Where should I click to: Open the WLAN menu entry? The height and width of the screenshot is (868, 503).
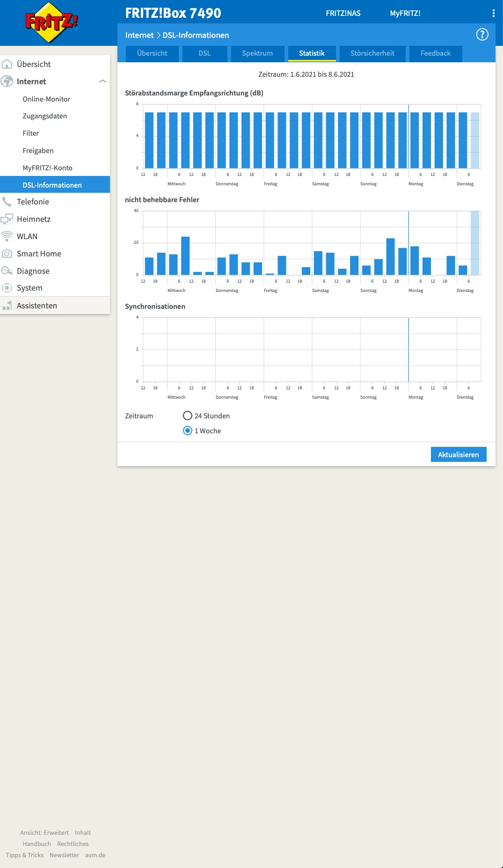click(x=27, y=236)
